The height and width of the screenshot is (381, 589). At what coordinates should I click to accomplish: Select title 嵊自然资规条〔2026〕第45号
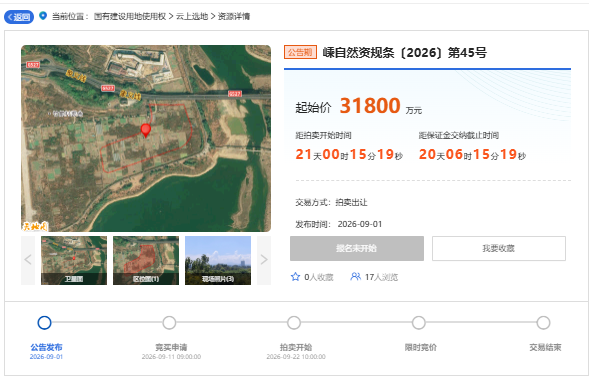click(x=405, y=53)
